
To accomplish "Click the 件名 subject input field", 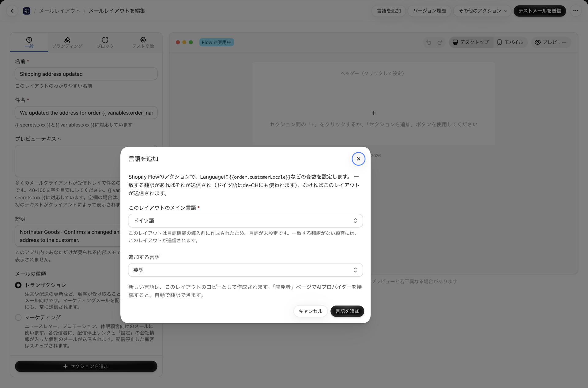I will pos(86,113).
